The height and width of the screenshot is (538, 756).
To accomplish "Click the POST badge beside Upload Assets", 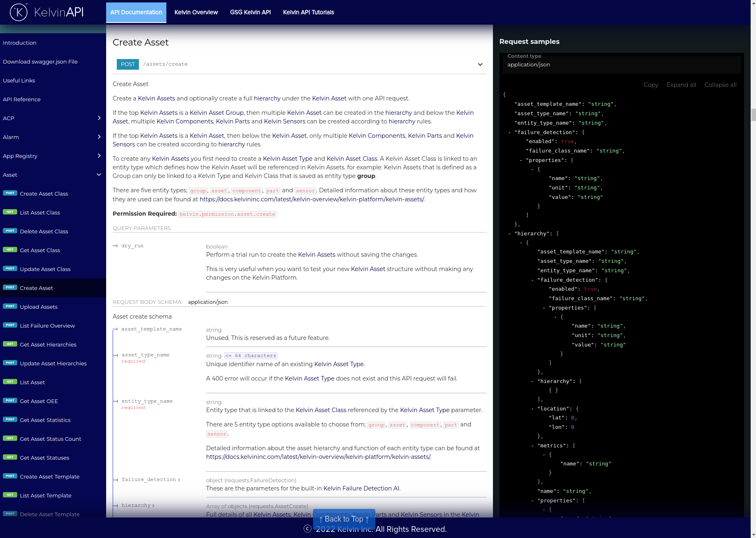I will [x=10, y=306].
